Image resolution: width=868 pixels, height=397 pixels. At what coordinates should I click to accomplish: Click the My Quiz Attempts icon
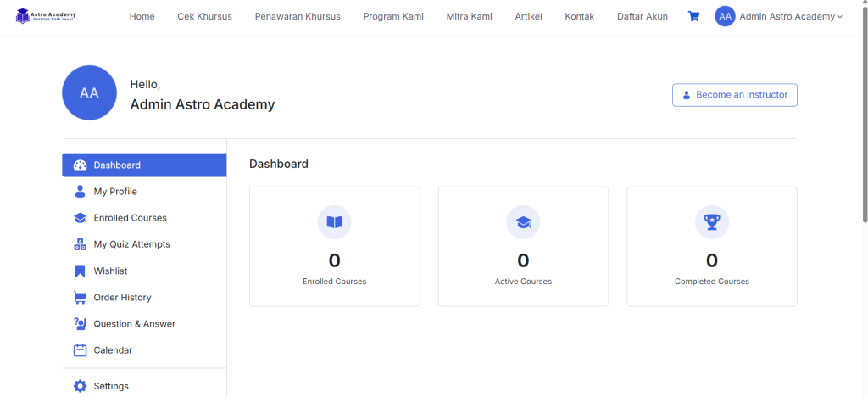[80, 244]
